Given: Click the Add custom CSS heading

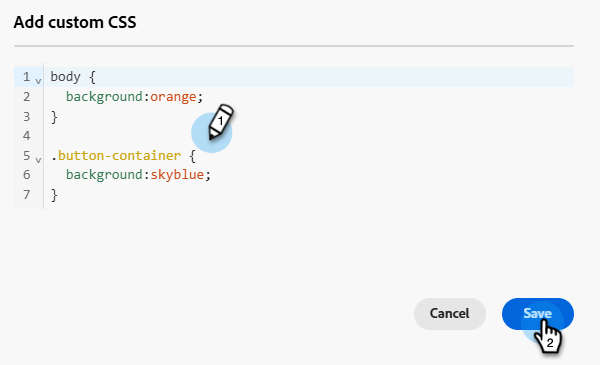Looking at the screenshot, I should click(x=75, y=22).
